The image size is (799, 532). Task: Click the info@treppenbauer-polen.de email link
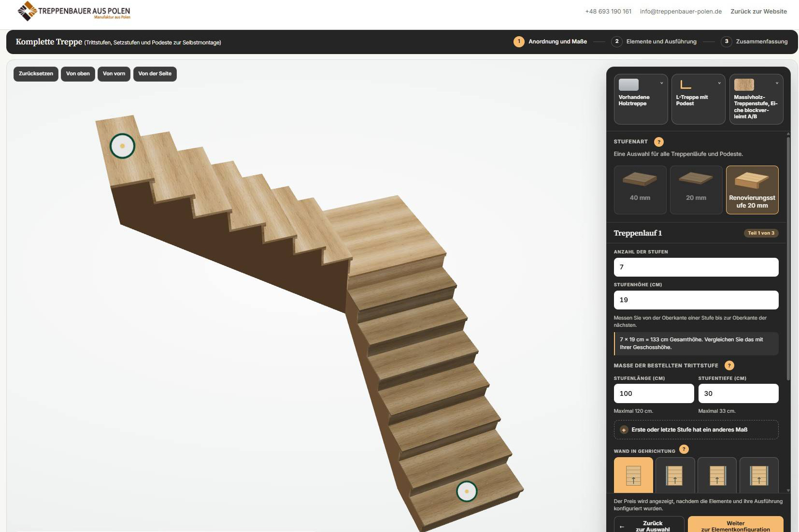(x=681, y=12)
